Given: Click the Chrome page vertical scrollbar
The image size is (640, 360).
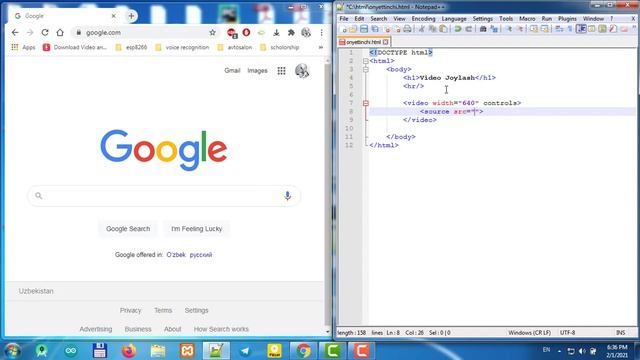Looking at the screenshot, I should point(327,196).
